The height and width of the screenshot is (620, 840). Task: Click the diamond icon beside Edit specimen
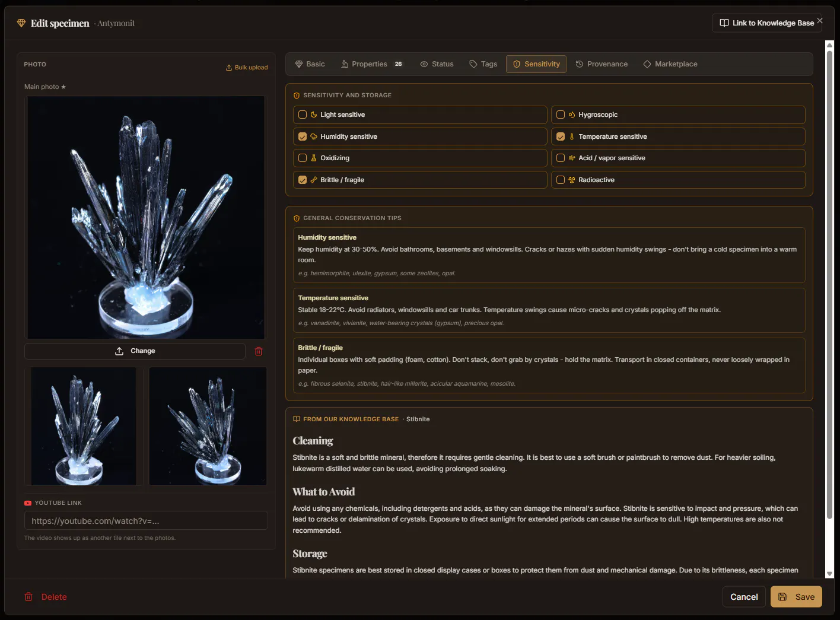(21, 23)
